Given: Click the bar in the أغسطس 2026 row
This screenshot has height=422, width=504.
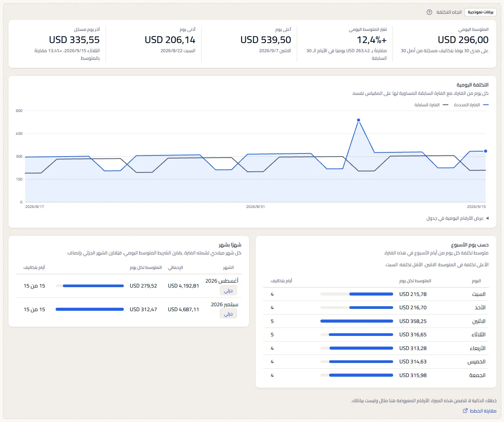Looking at the screenshot, I should pos(90,286).
